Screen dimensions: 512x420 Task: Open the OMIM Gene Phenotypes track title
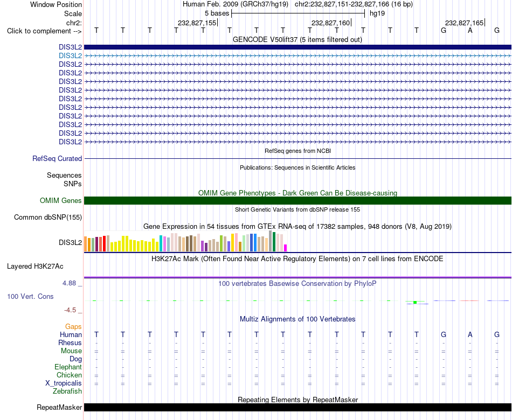[297, 193]
